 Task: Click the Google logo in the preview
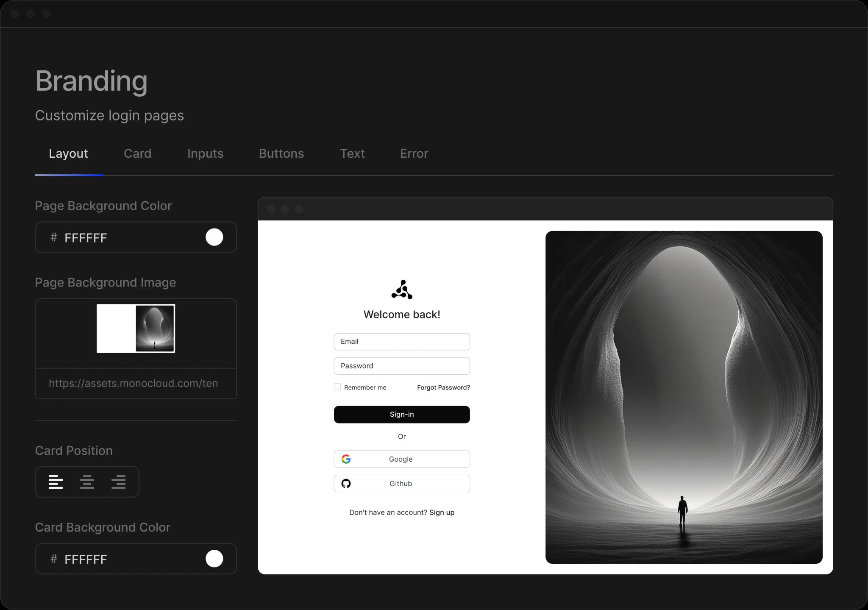(346, 459)
